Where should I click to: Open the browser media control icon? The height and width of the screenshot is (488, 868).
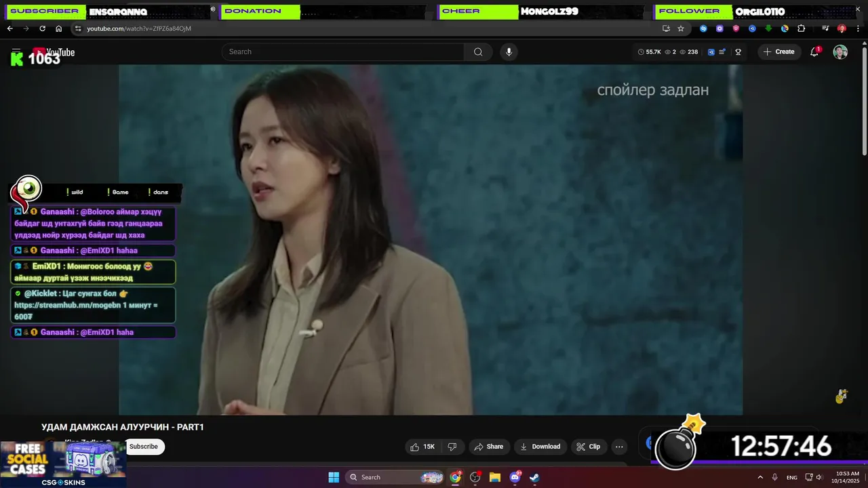[825, 28]
